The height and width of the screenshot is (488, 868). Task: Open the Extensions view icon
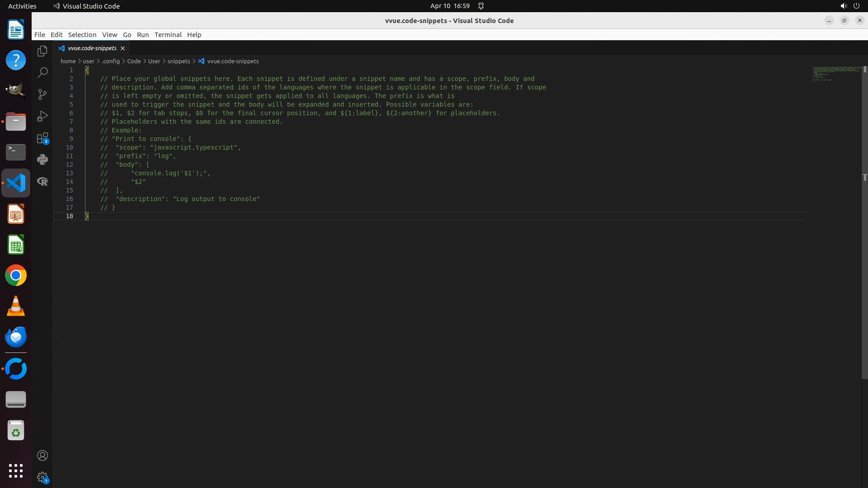point(42,138)
